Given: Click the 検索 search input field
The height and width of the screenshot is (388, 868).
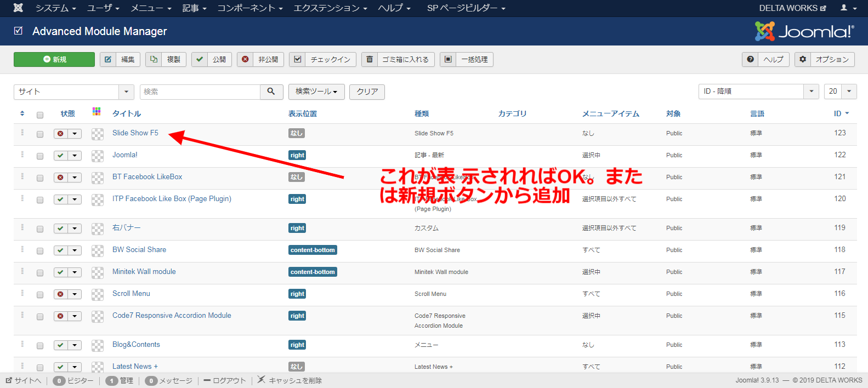Looking at the screenshot, I should (200, 92).
